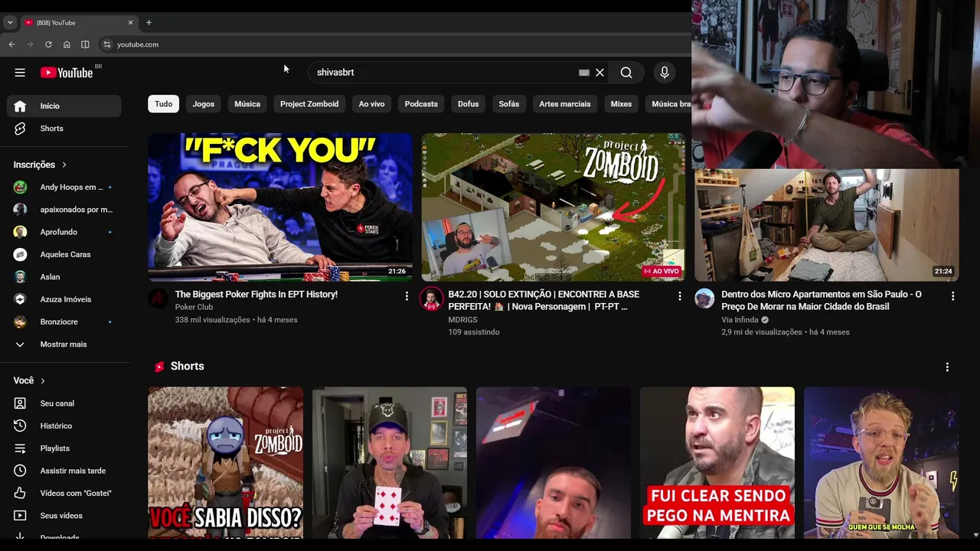Clear the search box with the X icon
Viewport: 980px width, 551px height.
(x=599, y=73)
